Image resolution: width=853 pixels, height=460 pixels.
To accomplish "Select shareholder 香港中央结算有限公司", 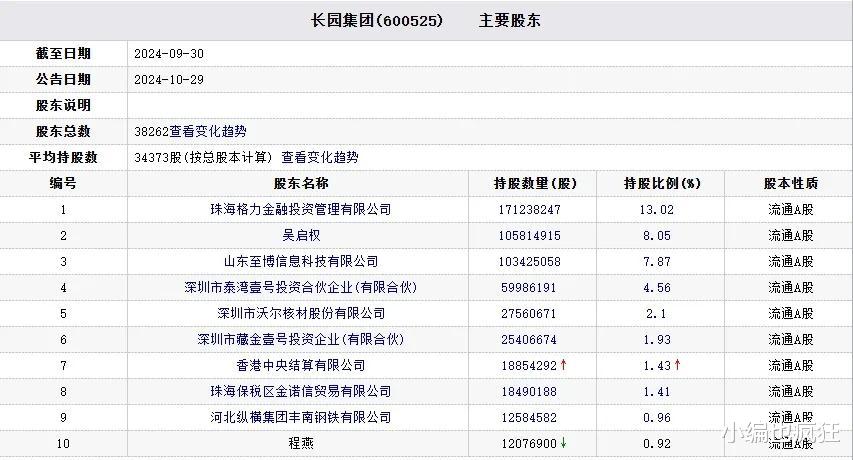I will (301, 365).
